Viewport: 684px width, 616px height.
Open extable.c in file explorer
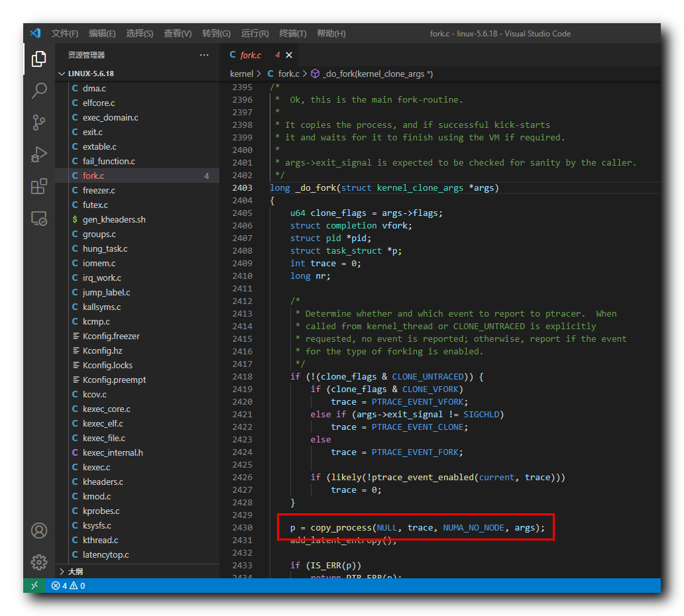coord(137,147)
